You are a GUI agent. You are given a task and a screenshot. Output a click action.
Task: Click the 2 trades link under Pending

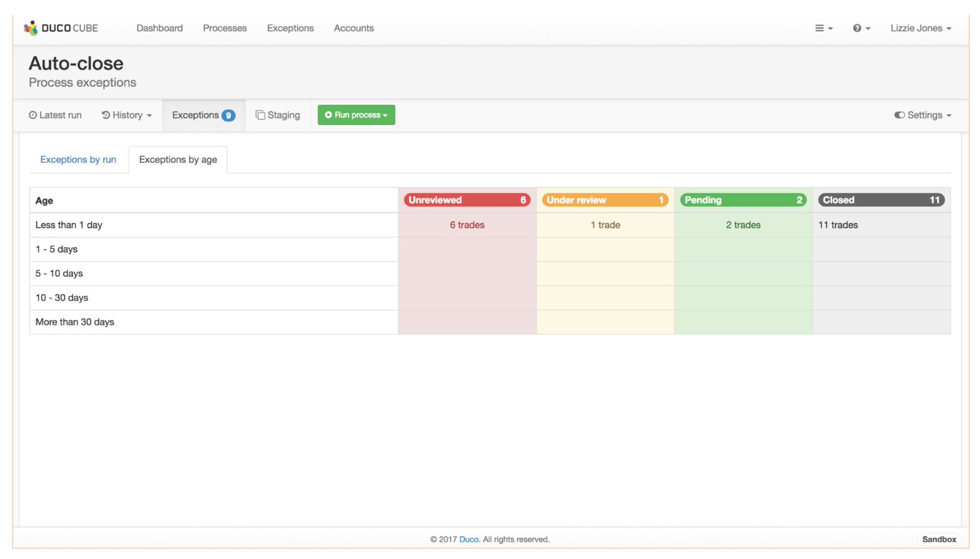coord(743,225)
